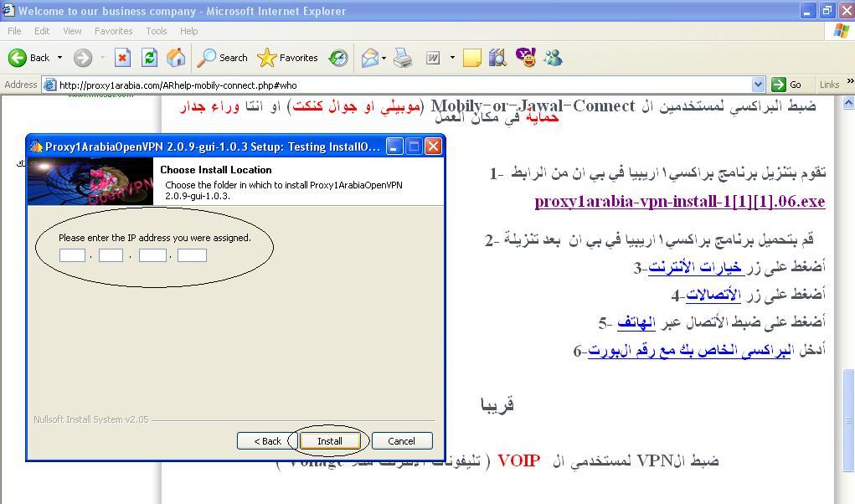Open the Help menu
This screenshot has height=504, width=855.
(188, 31)
